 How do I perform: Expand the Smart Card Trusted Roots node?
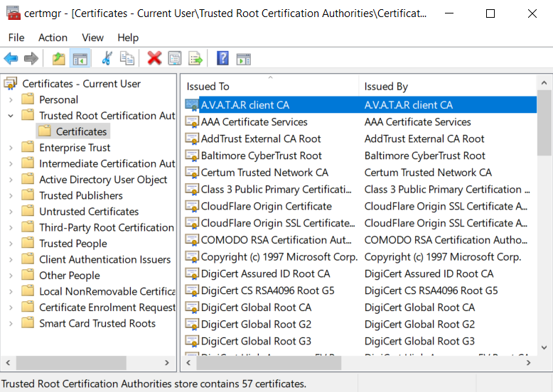click(11, 323)
